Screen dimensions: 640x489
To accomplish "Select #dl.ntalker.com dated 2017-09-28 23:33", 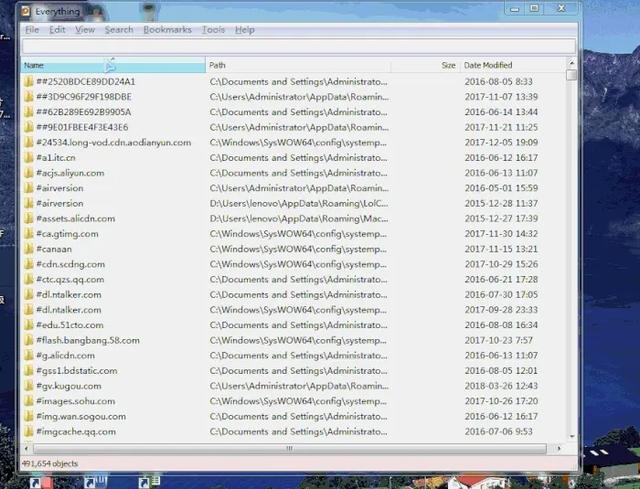I will 69,310.
